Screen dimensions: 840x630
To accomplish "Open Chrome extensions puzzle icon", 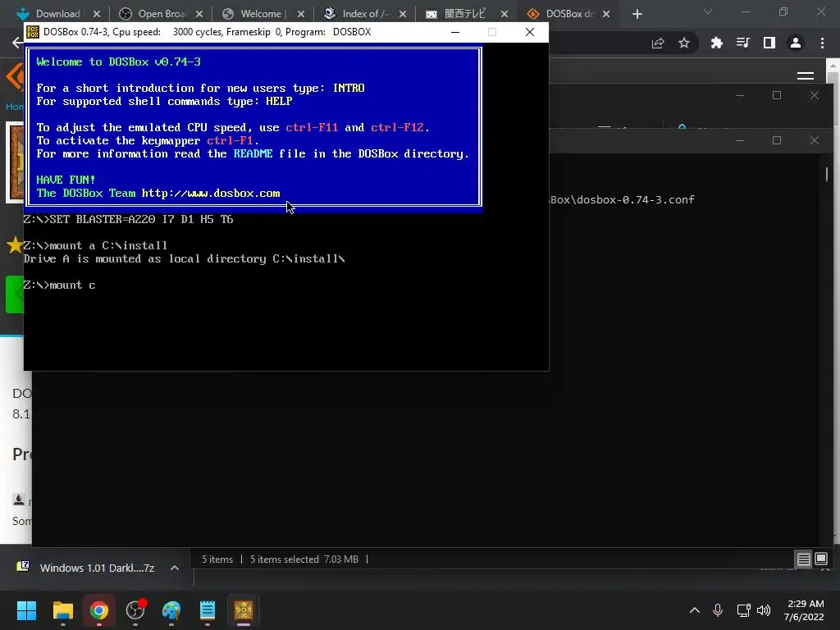I will (x=716, y=43).
